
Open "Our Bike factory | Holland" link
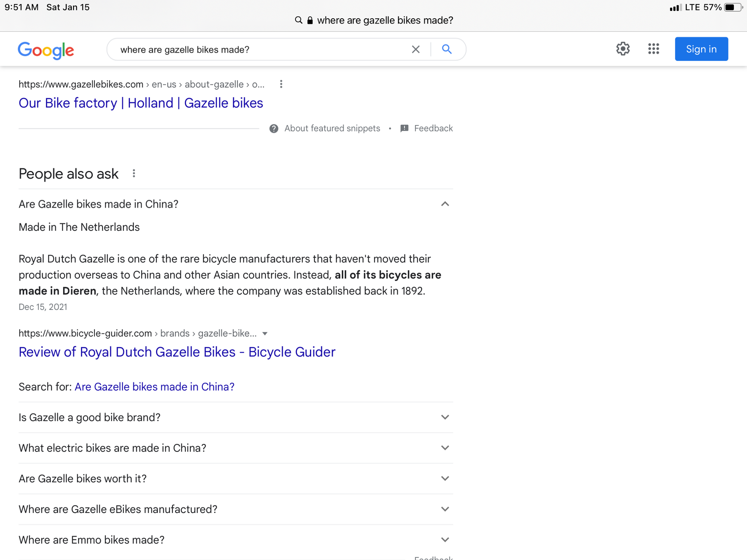pyautogui.click(x=141, y=103)
